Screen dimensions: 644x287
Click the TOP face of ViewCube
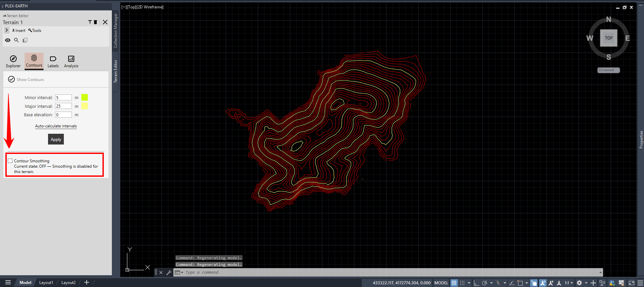tap(609, 38)
